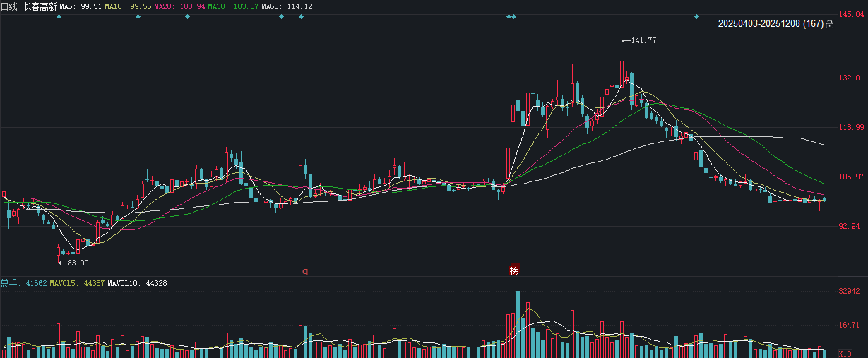Select the MAVOL10: 44328 label
The image size is (868, 358).
click(x=137, y=283)
